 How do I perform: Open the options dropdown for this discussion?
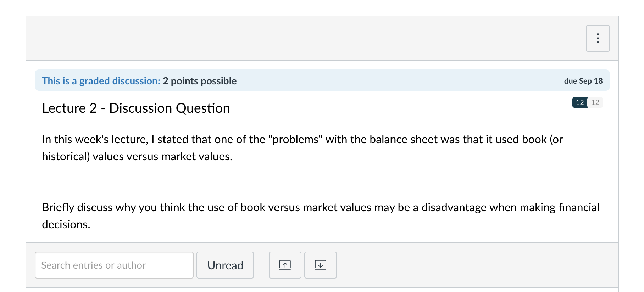598,38
